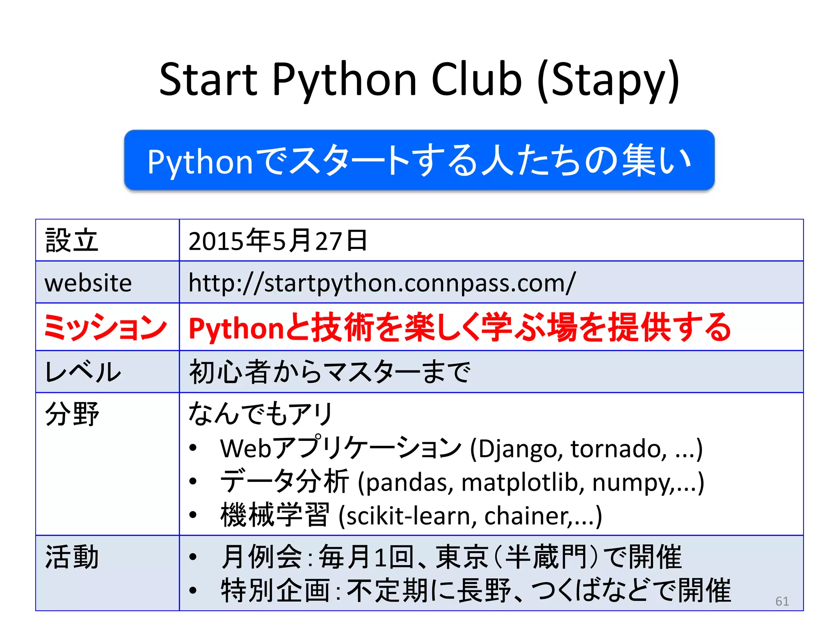Click the title 'Start Python Club (Stapy)'

[419, 80]
